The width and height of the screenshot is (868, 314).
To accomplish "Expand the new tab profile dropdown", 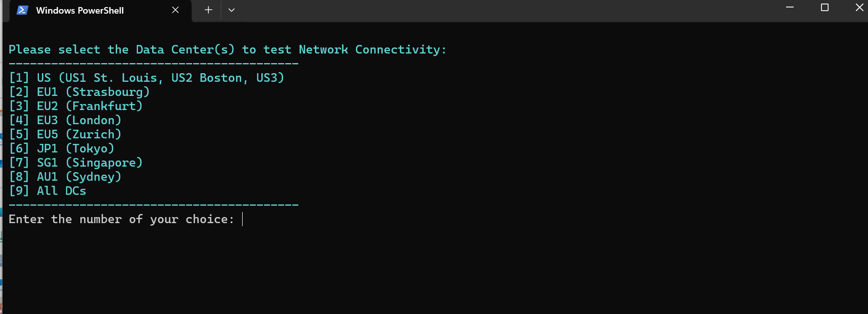I will coord(232,10).
